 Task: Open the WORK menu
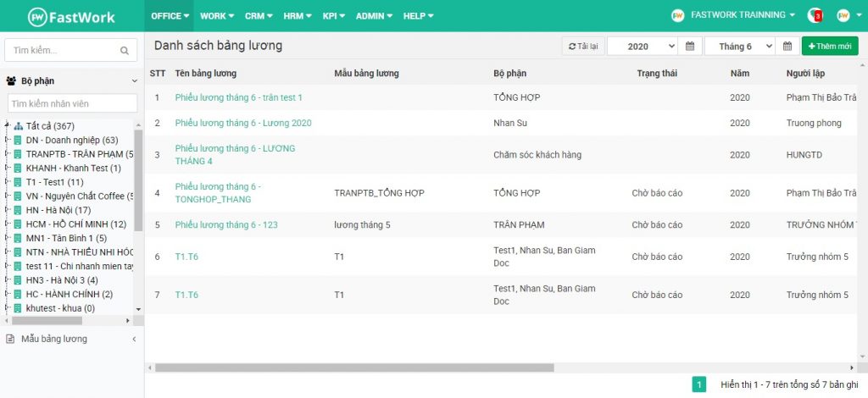(217, 16)
